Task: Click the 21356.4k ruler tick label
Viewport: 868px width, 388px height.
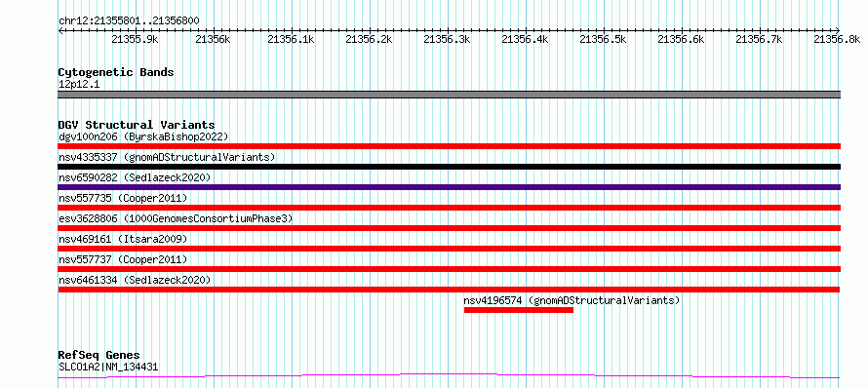Action: [525, 39]
